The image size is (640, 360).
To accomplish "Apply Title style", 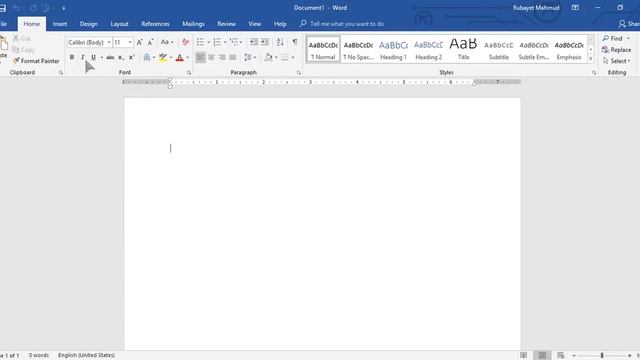I will tap(463, 50).
